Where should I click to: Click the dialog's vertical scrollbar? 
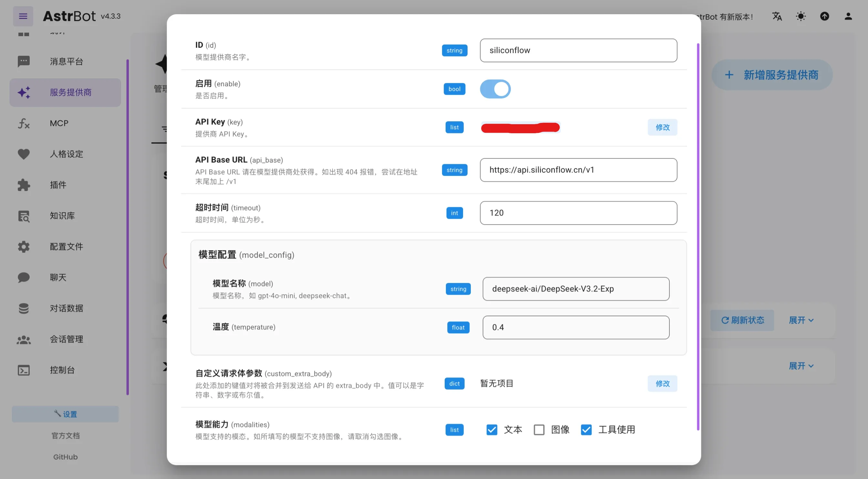click(x=698, y=235)
